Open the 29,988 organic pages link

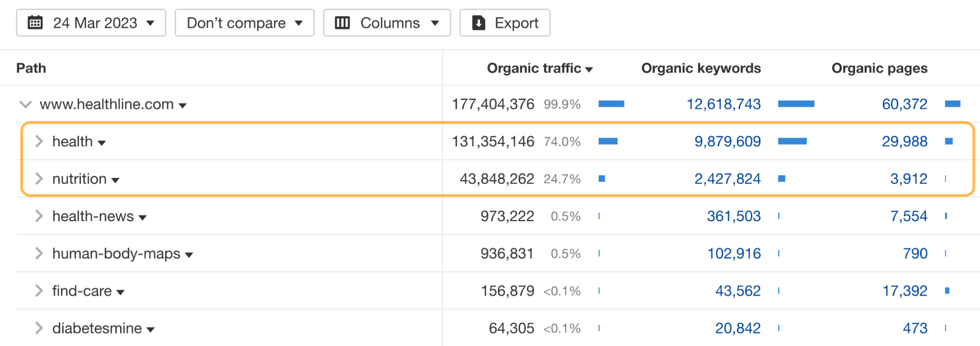pos(904,142)
